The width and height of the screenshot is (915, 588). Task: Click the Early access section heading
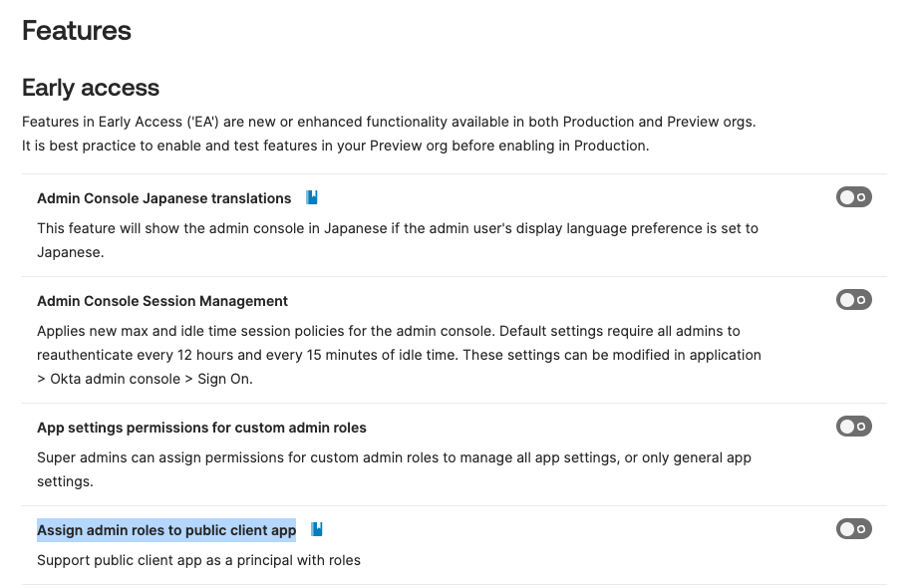[x=91, y=88]
